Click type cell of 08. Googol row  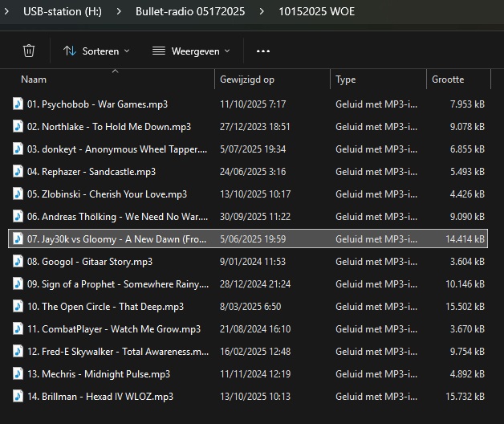coord(376,262)
